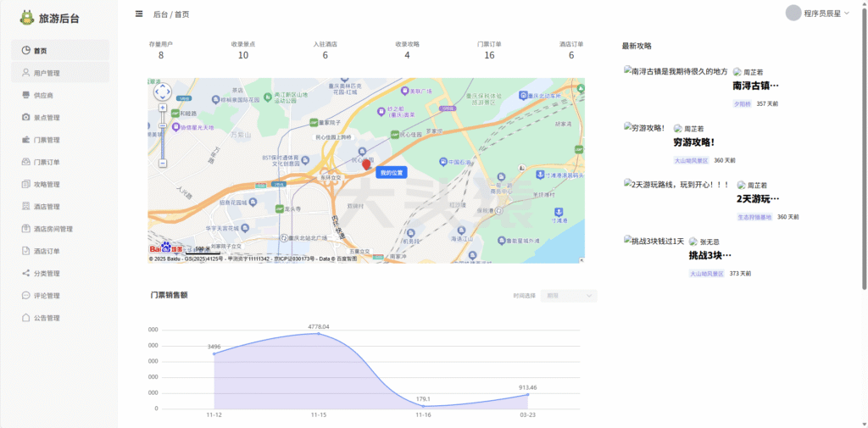Click the 3496 data point for 11-12
The height and width of the screenshot is (428, 868).
click(x=214, y=353)
